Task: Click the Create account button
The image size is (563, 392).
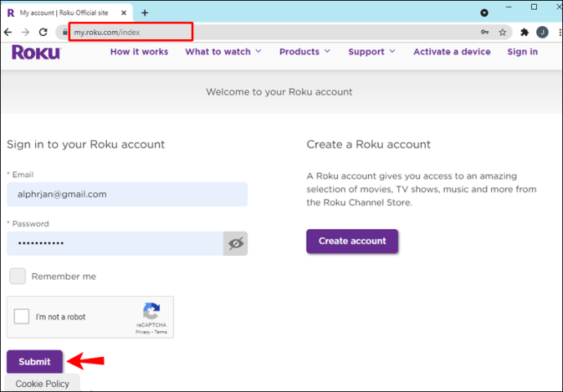Action: (352, 241)
